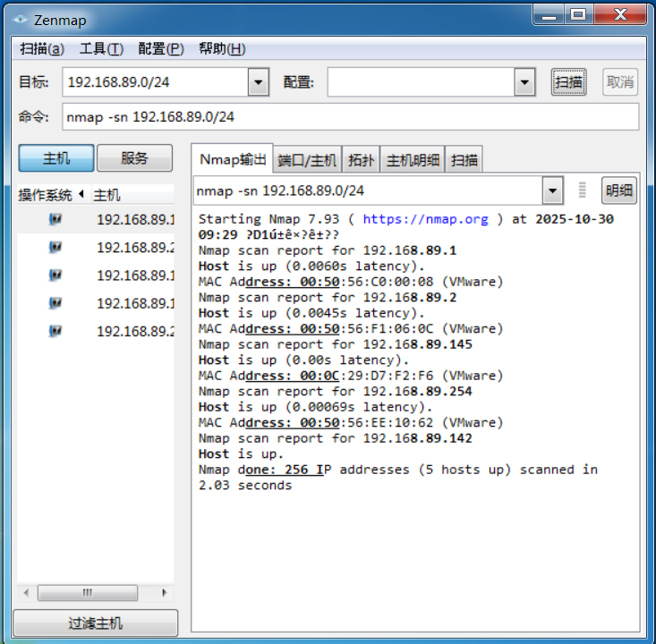Click the sort arrow next to 操作系统 header
656x644 pixels.
click(x=81, y=194)
